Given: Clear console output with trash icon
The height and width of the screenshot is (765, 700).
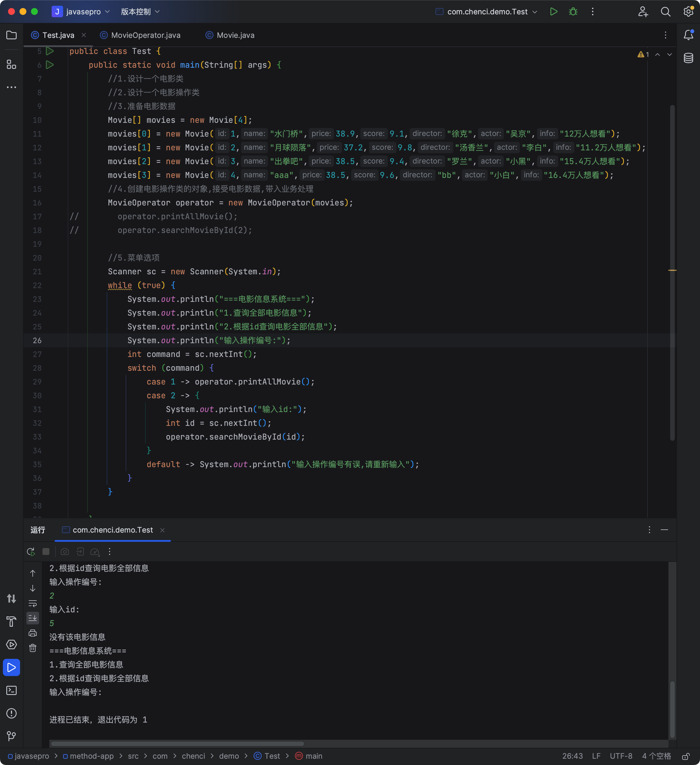Looking at the screenshot, I should point(33,648).
